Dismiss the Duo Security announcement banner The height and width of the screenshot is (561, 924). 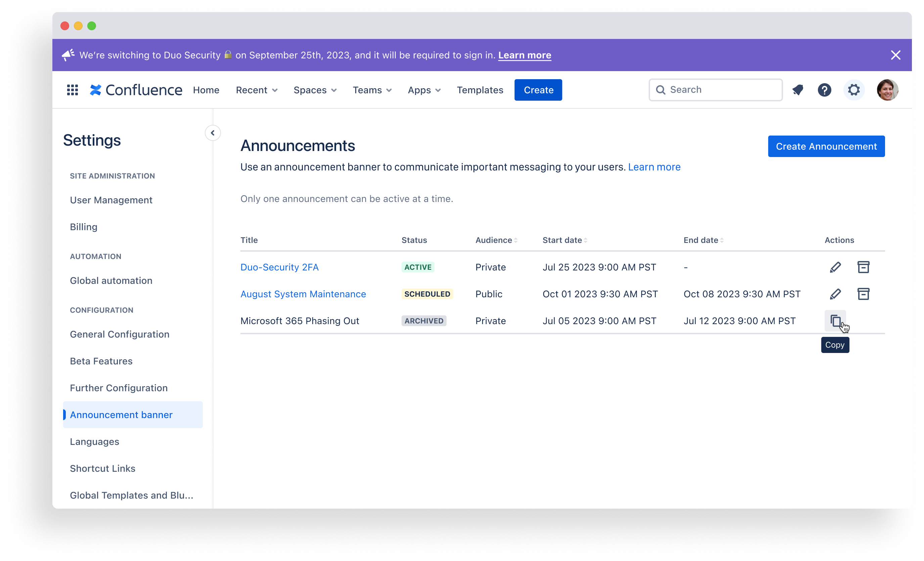pyautogui.click(x=895, y=55)
